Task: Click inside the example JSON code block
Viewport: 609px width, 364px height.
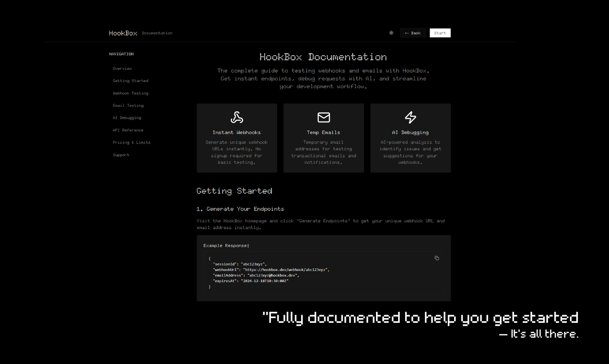Action: 288,273
